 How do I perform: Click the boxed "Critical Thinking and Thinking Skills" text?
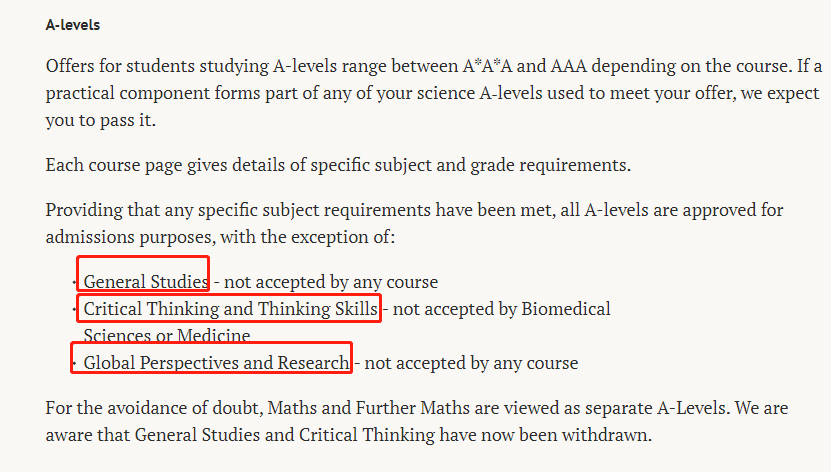pos(231,309)
